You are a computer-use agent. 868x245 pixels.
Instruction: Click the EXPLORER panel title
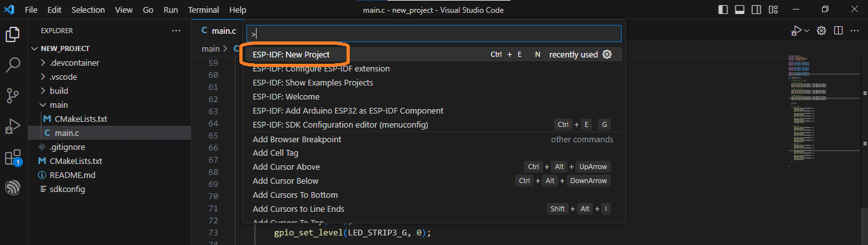[x=57, y=31]
